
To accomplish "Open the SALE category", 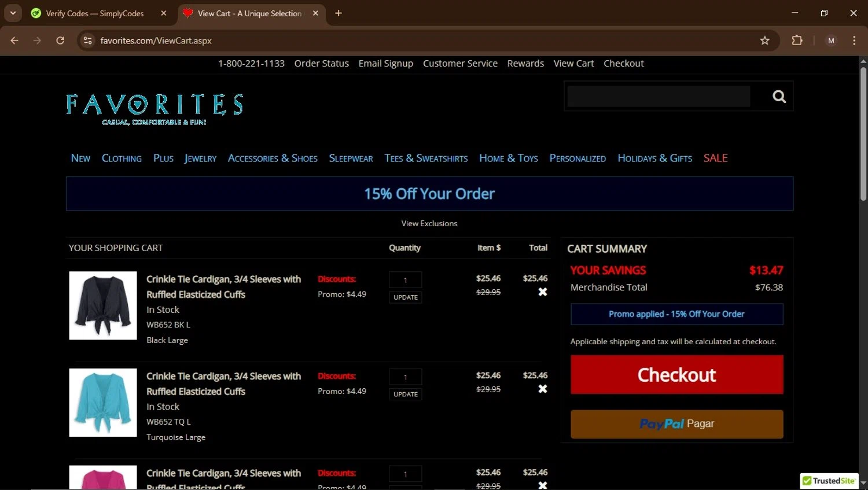I will (x=715, y=159).
